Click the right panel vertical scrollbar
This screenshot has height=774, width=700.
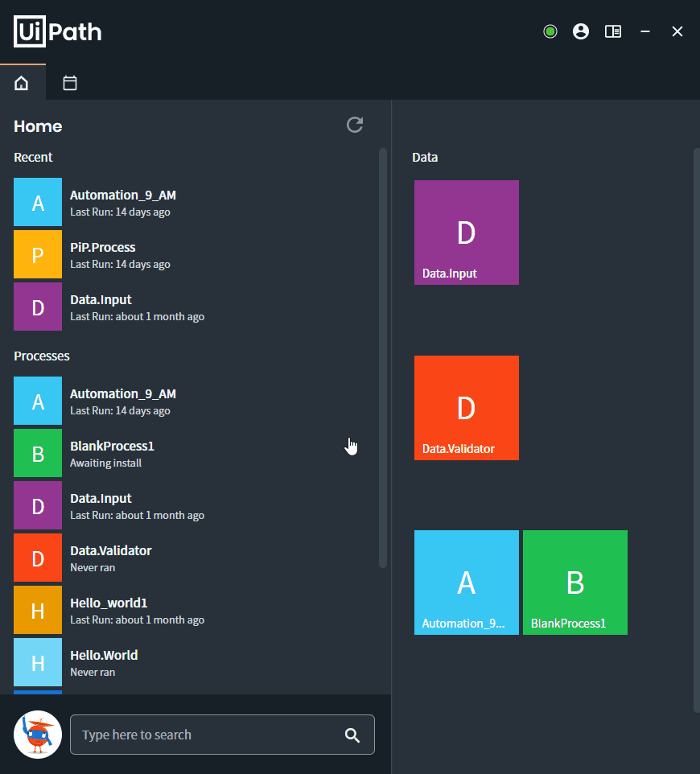click(x=697, y=430)
